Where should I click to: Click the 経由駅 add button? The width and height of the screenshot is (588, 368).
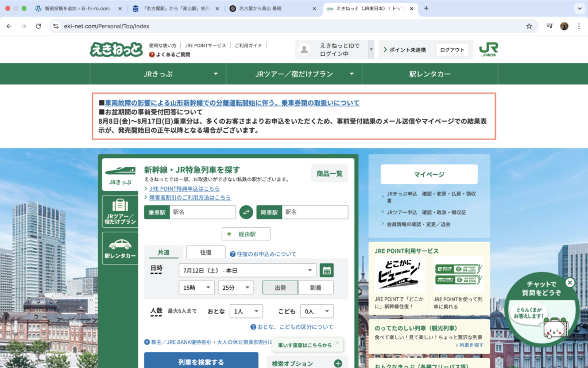click(x=246, y=234)
